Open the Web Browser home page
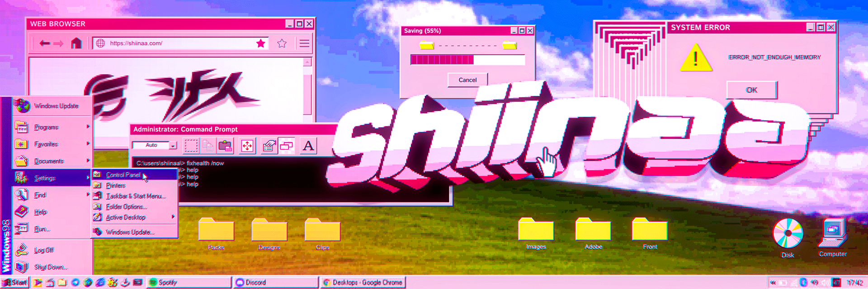This screenshot has height=289, width=868. click(x=76, y=43)
